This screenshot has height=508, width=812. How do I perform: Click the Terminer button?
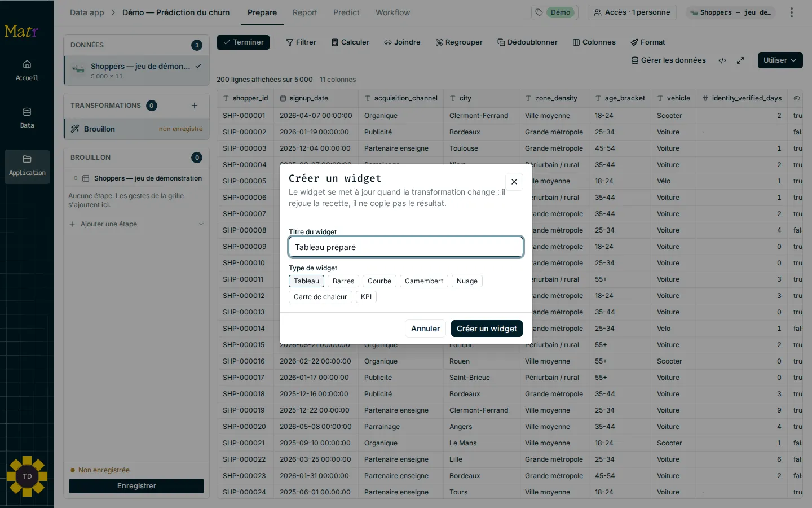pyautogui.click(x=243, y=42)
